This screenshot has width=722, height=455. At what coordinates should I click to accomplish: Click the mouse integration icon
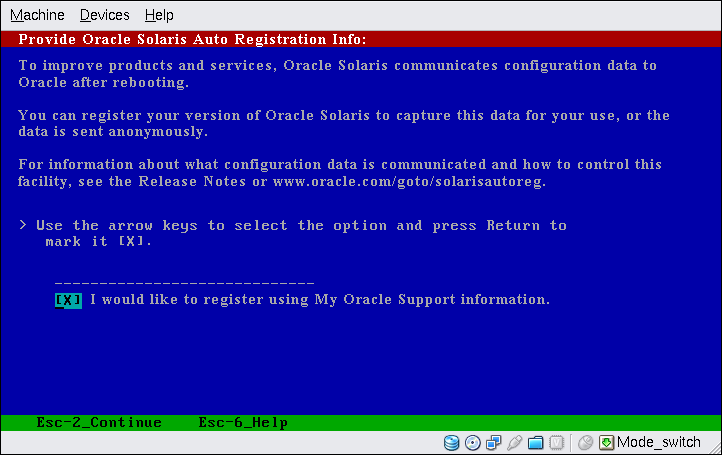coord(585,443)
